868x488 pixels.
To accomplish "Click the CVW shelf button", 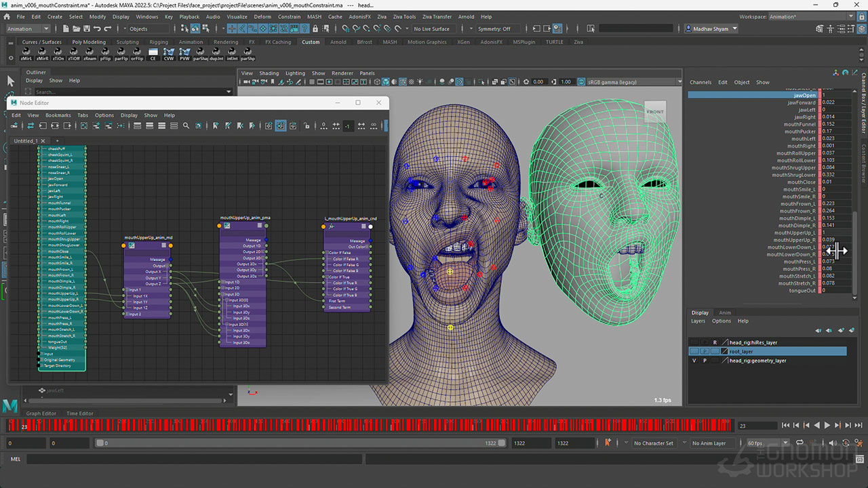I will point(168,54).
